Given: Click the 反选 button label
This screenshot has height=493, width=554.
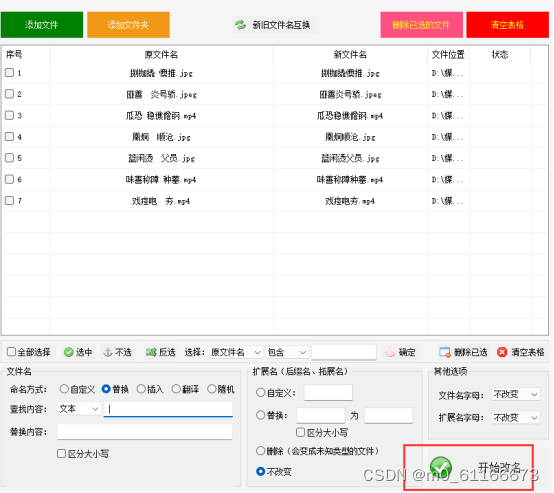Looking at the screenshot, I should 167,352.
